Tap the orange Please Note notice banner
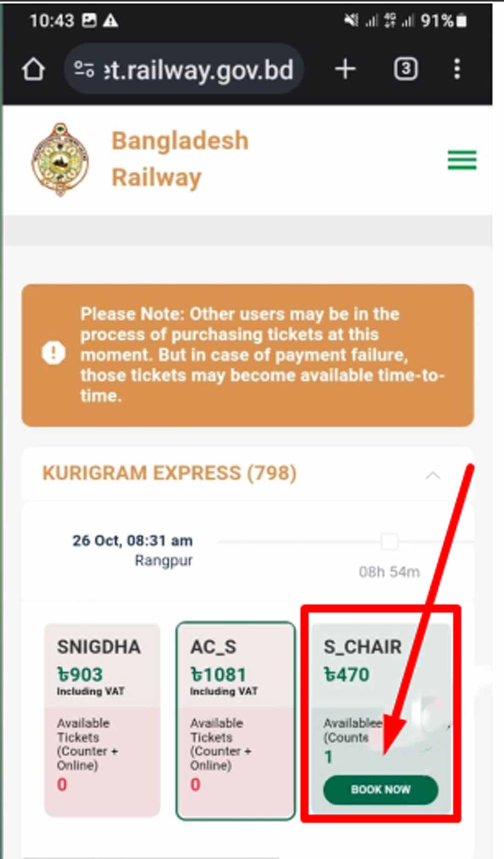Screen dimensions: 504x859 [x=248, y=355]
